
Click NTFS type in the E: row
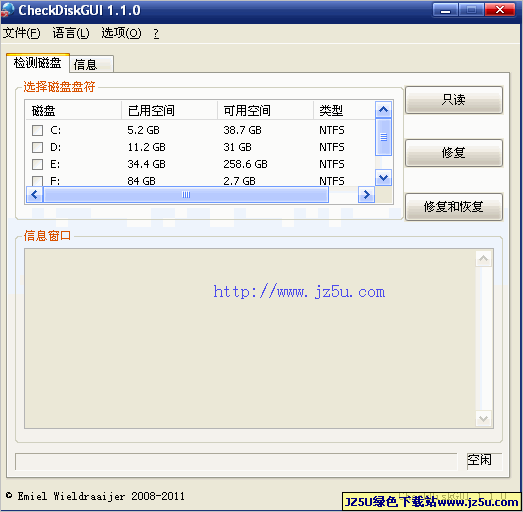332,164
